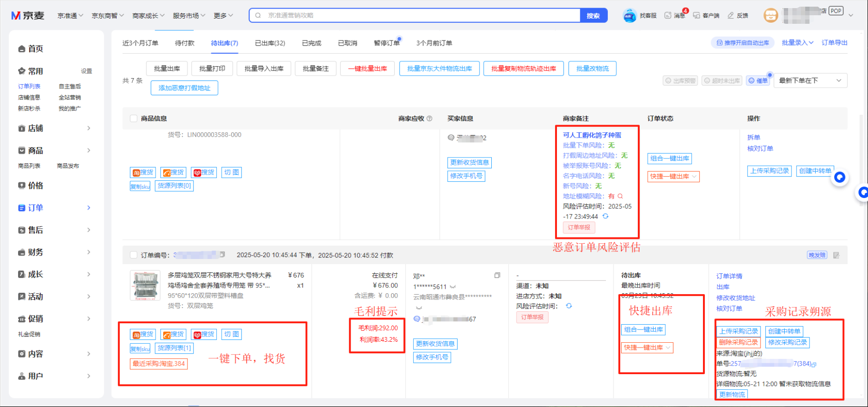868x407 pixels.
Task: Click the help icon beside 商家应收
Action: 429,119
